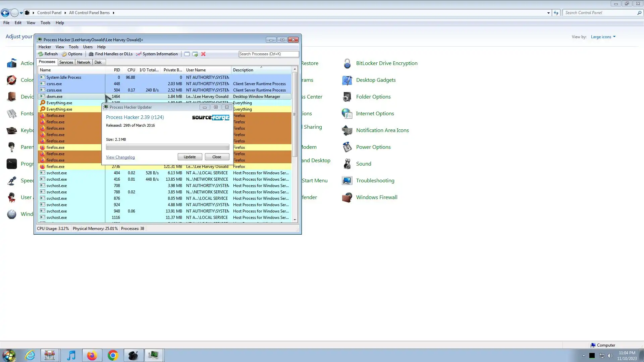
Task: Click Find Handles or DLLs binoculars
Action: coord(91,54)
